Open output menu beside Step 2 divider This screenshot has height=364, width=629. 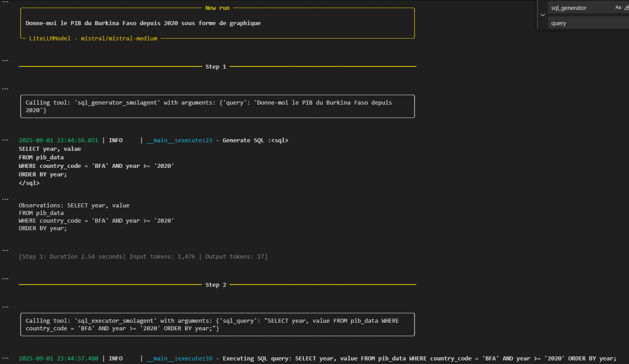(5, 278)
